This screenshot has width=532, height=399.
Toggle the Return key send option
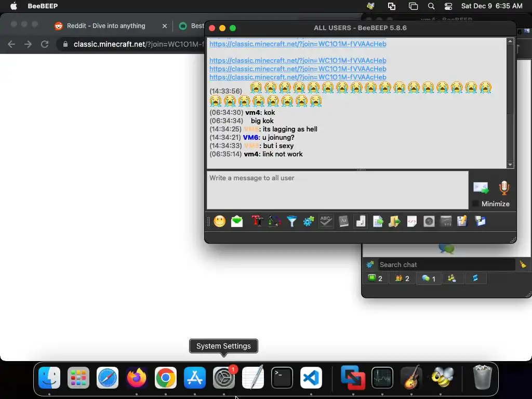coord(361,221)
